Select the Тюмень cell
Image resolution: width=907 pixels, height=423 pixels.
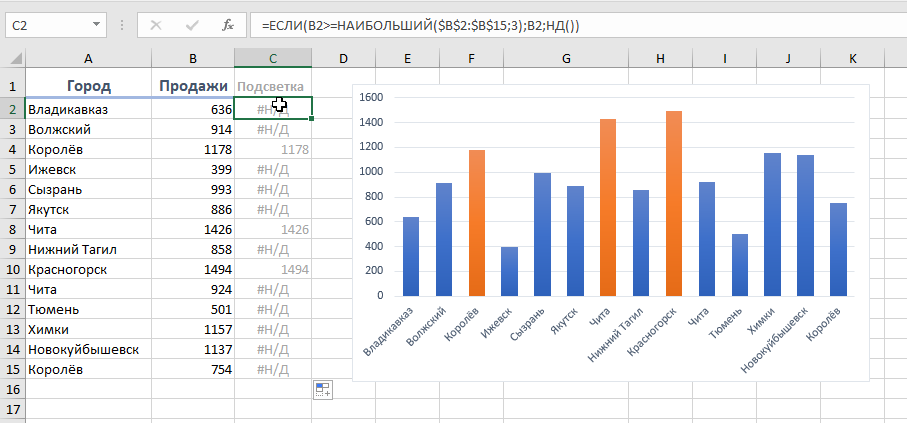point(88,310)
